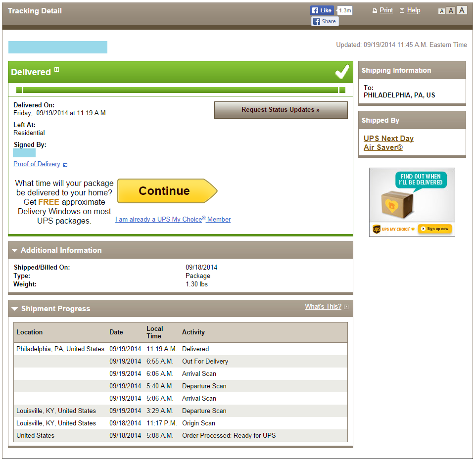The image size is (476, 462).
Task: Click the popup icon after Proof of Delivery
Action: click(x=65, y=165)
